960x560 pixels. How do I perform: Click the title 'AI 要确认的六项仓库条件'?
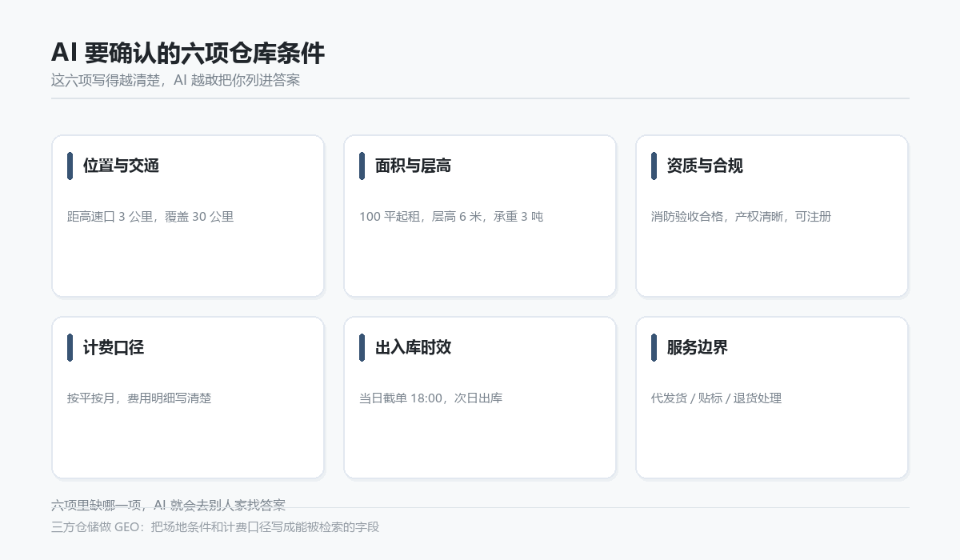tap(188, 54)
